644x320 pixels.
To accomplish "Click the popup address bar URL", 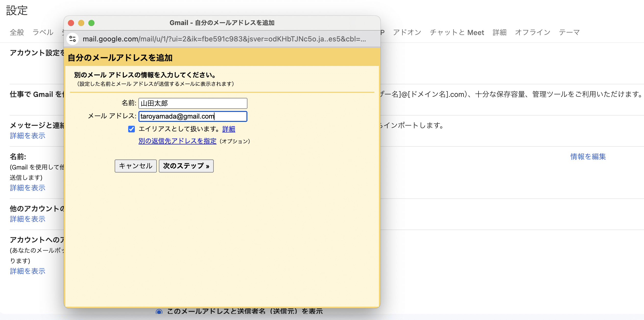I will [x=224, y=39].
